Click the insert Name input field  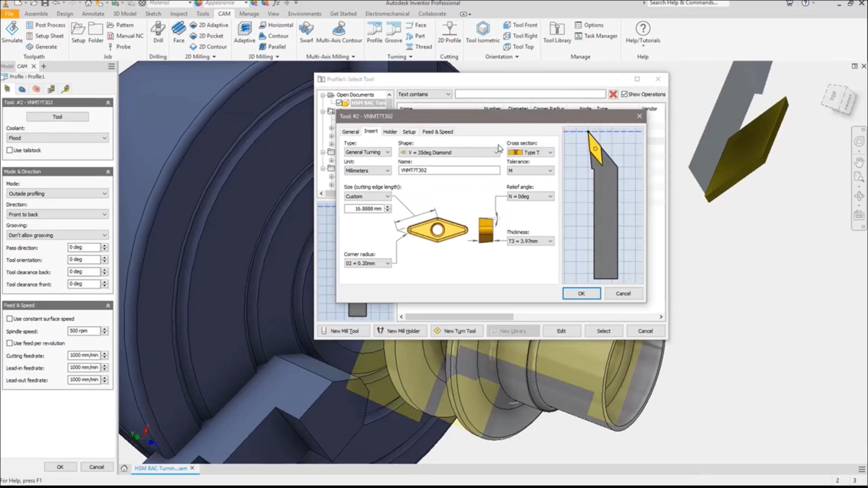449,171
